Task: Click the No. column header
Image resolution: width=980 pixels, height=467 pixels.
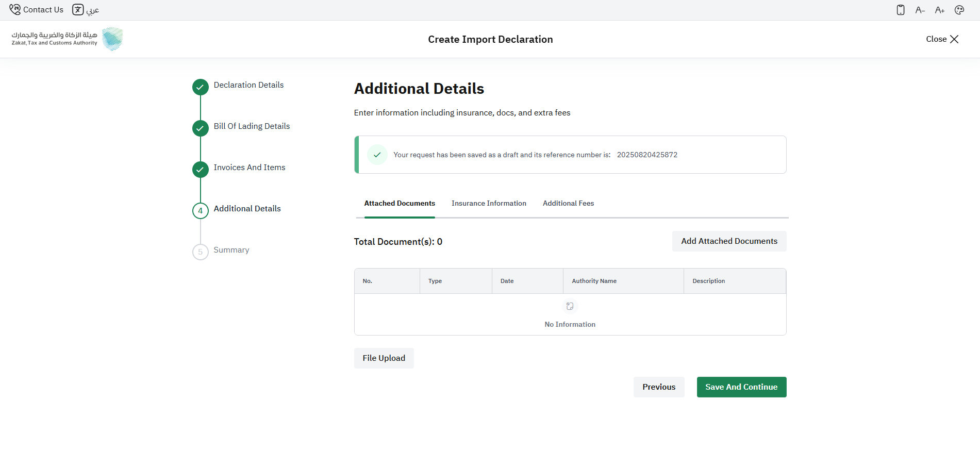Action: coord(387,281)
